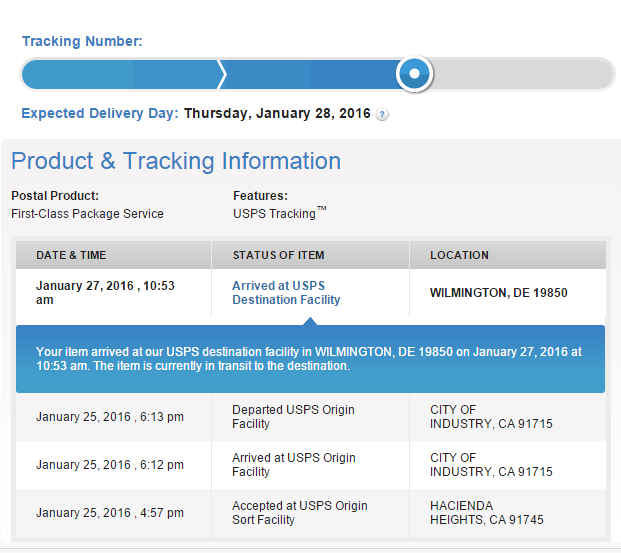Click the Accepted at USPS Origin Sort Facility status
This screenshot has height=553, width=621.
coord(299,512)
